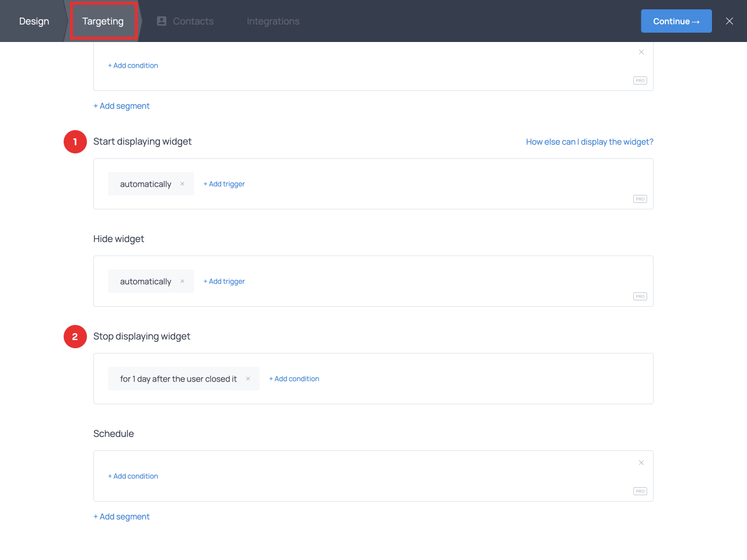The image size is (747, 560).
Task: Edit 'for 1 day after user closed it'
Action: [178, 379]
